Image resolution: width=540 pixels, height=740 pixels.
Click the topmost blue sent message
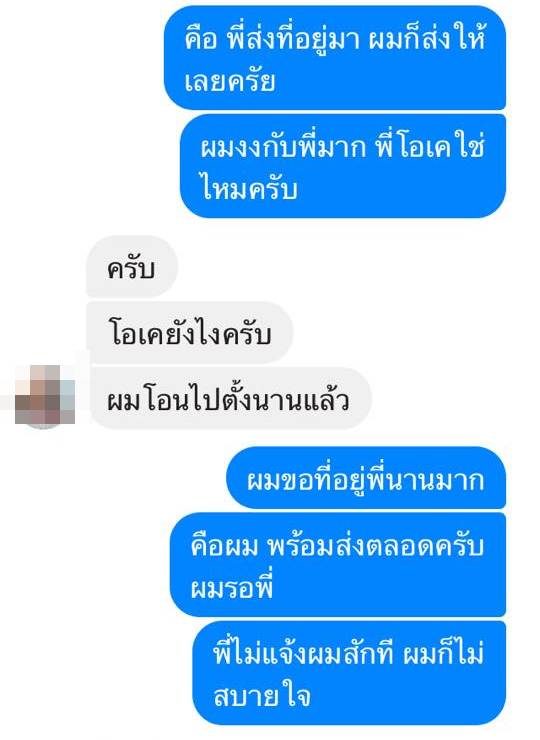coord(335,58)
